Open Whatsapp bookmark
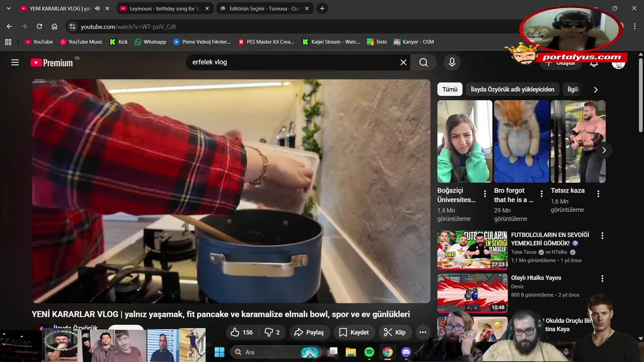The width and height of the screenshot is (644, 362). coord(150,42)
